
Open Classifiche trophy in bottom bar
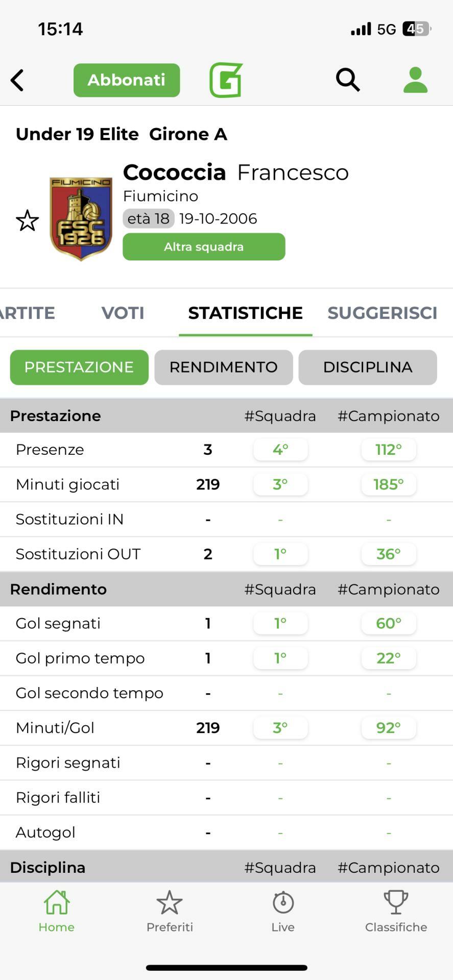pos(396,912)
